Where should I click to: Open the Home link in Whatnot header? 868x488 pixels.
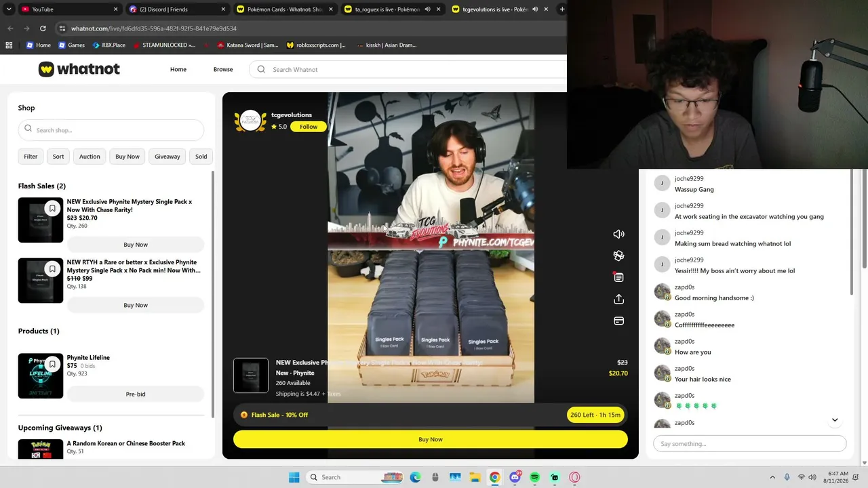178,69
